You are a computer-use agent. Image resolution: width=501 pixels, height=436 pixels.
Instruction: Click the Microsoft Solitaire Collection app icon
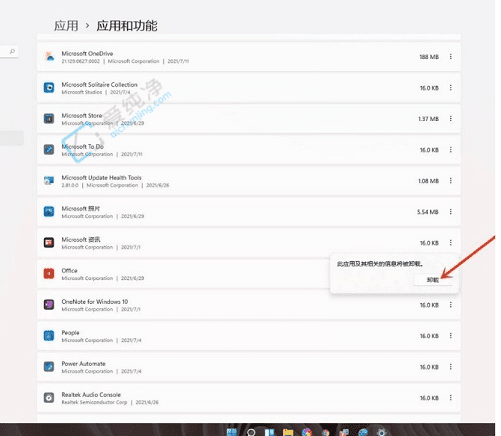[x=49, y=88]
